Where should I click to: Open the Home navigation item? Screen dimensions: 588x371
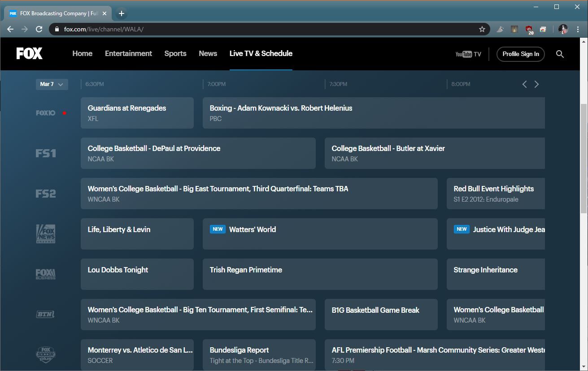[x=83, y=53]
